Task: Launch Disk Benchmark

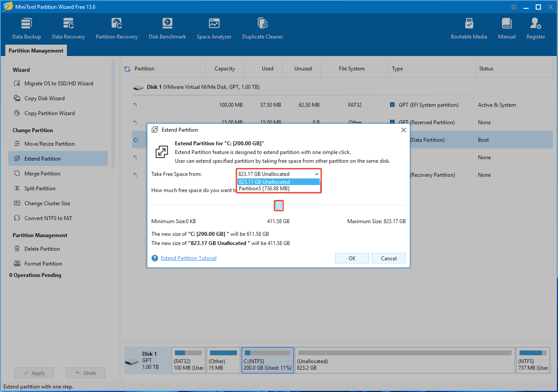Action: tap(167, 28)
